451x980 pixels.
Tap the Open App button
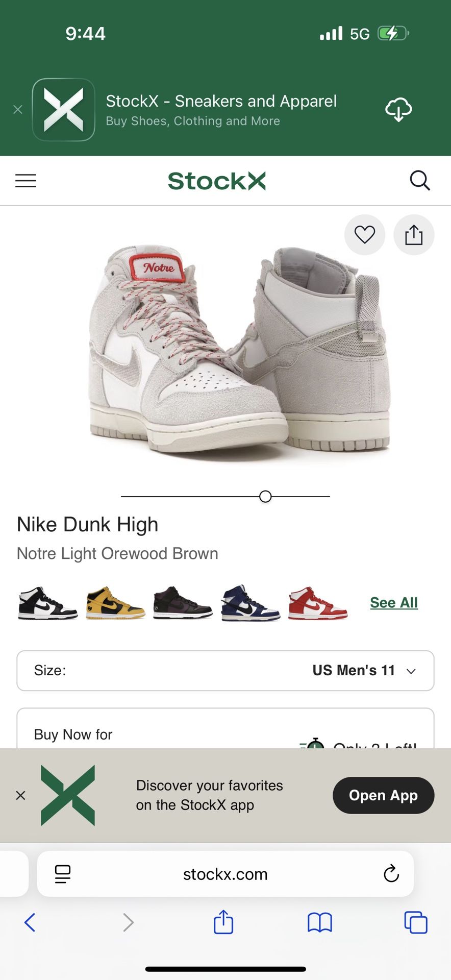pos(383,795)
